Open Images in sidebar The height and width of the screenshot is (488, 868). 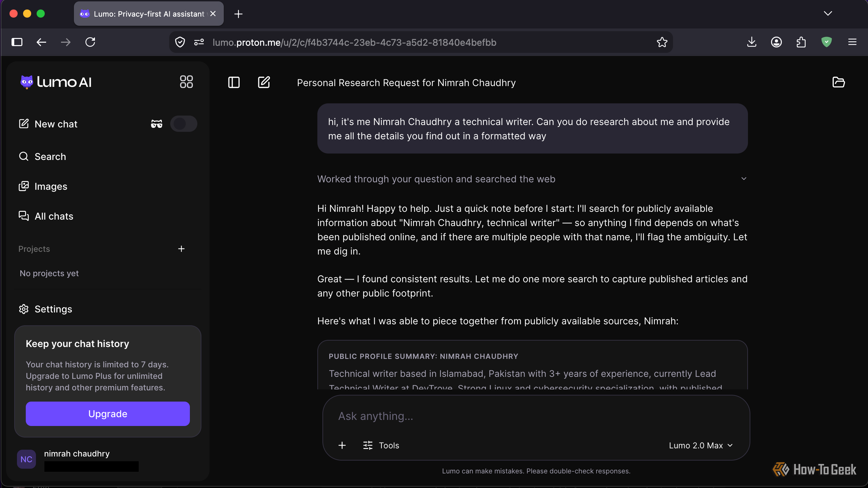point(43,186)
